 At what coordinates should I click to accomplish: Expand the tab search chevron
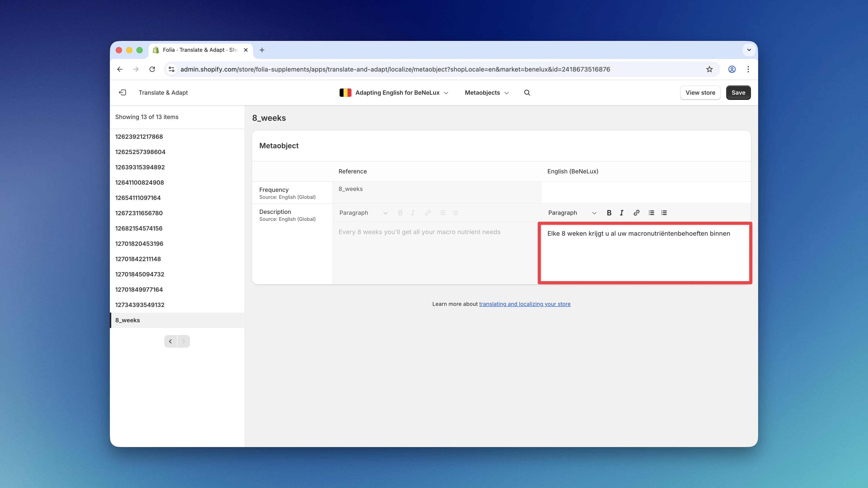749,50
